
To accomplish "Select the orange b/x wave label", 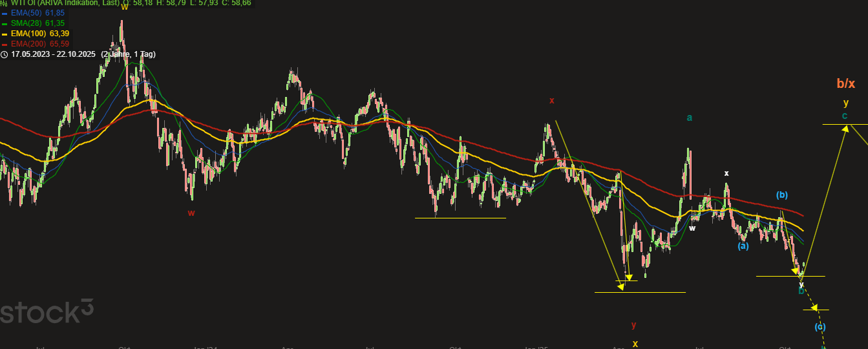I will 845,83.
